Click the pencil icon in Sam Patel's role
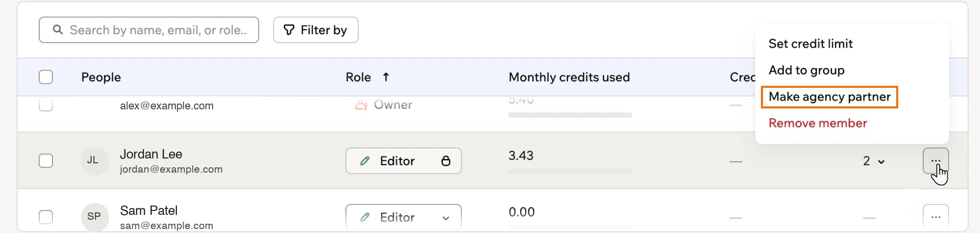The image size is (980, 233). tap(365, 217)
